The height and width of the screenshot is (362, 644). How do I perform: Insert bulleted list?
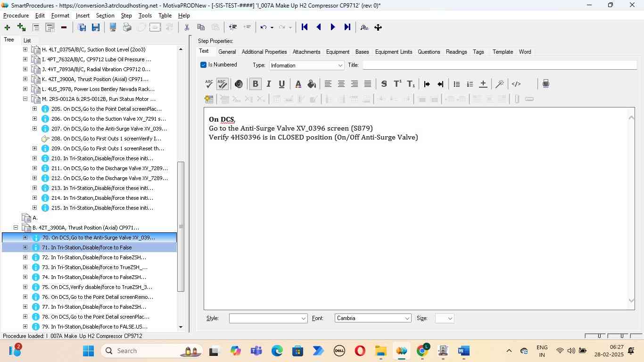tap(457, 84)
